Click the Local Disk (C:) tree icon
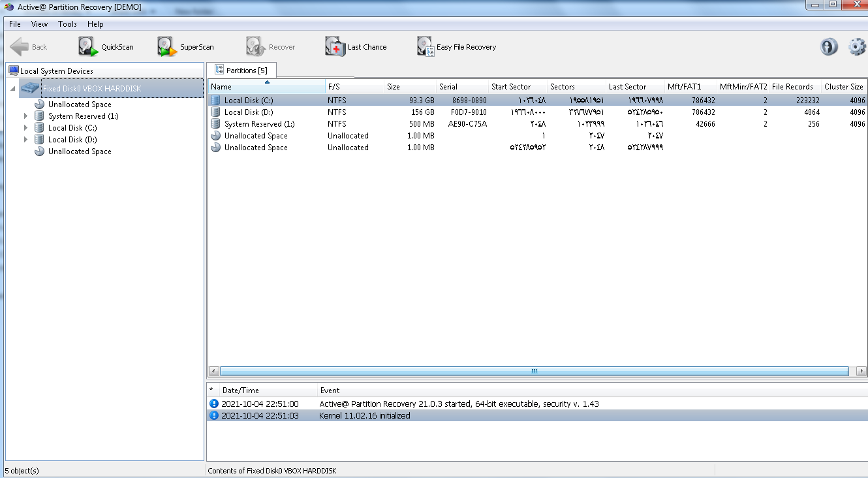The width and height of the screenshot is (868, 478). (40, 128)
